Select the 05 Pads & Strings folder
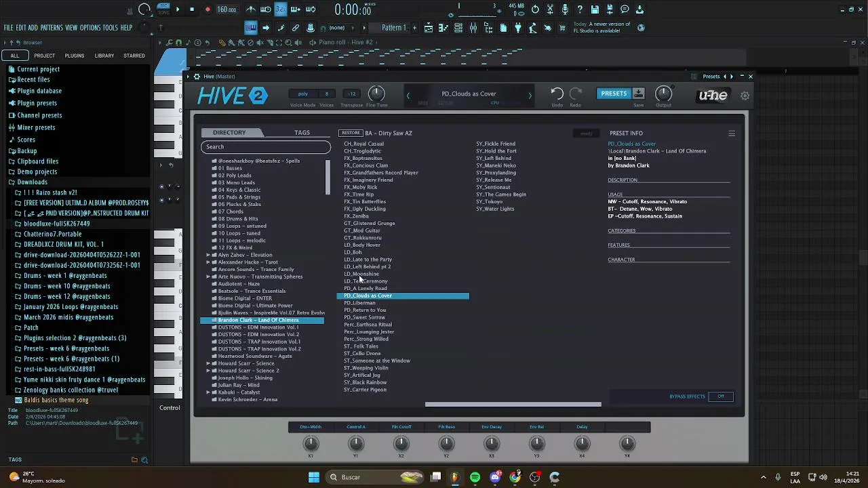Viewport: 868px width, 488px height. coord(239,197)
